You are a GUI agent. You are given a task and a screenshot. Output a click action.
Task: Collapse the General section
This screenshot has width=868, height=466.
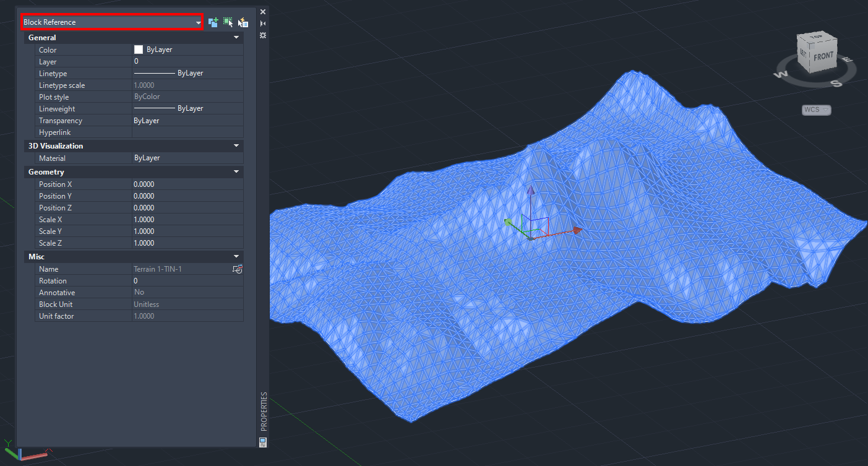click(236, 38)
